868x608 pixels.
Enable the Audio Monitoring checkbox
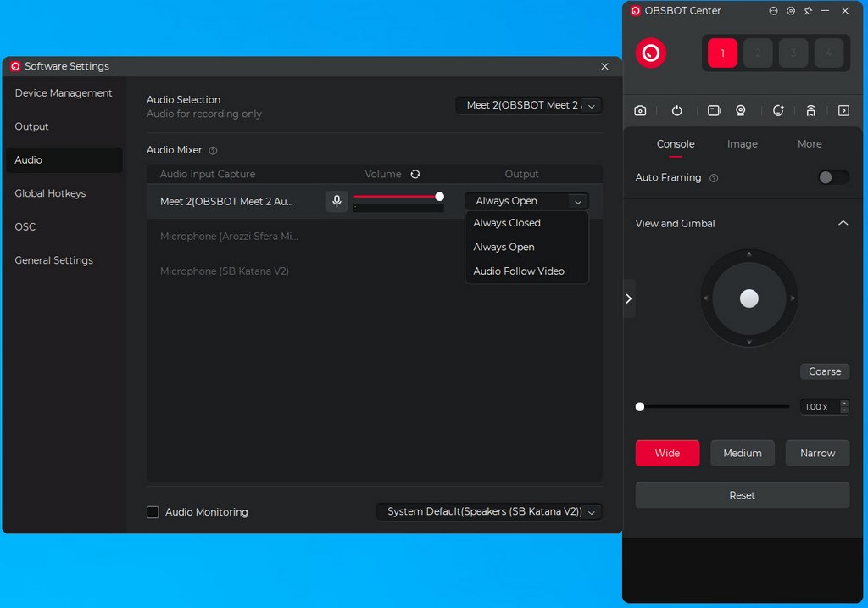pos(153,512)
